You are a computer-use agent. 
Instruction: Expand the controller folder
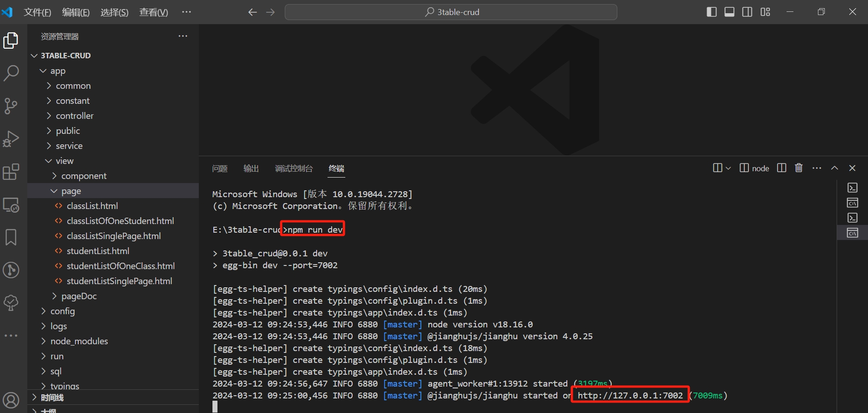[75, 116]
